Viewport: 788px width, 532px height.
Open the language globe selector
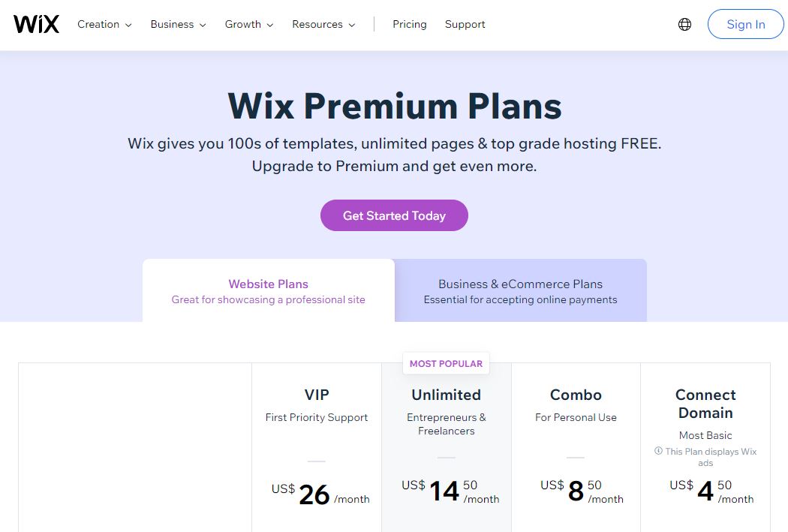tap(684, 24)
